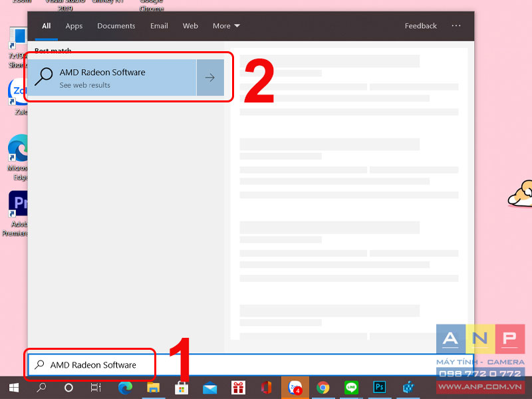Click the blue cubes icon on the taskbar

[408, 388]
